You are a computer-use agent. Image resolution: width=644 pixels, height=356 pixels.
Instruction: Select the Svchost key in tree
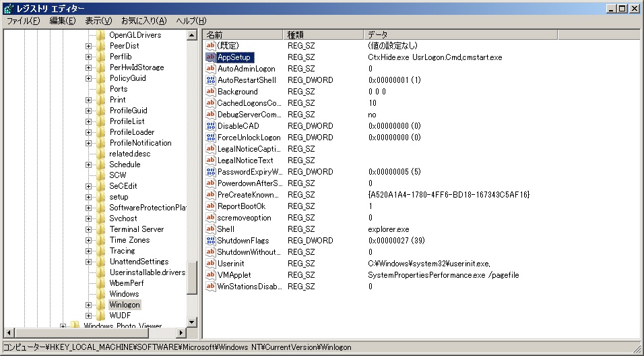click(123, 218)
